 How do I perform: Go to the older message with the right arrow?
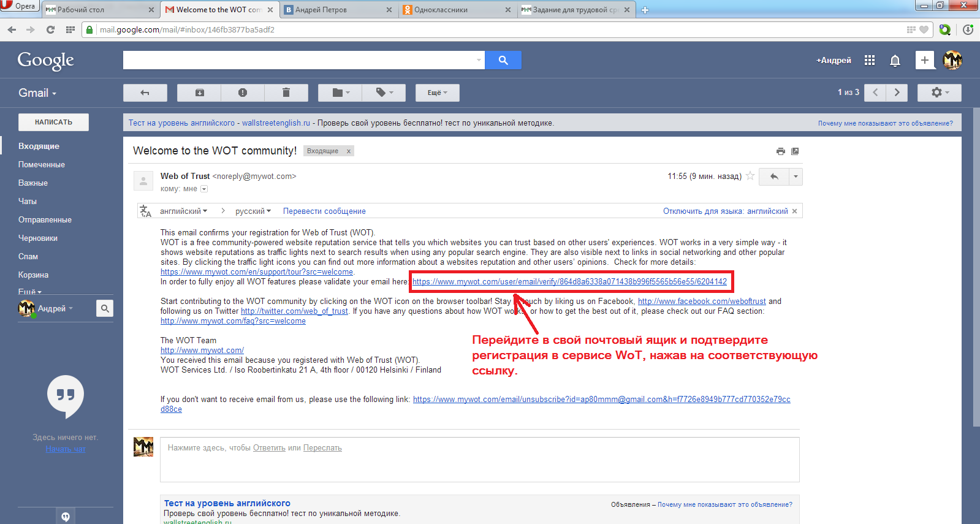click(897, 93)
